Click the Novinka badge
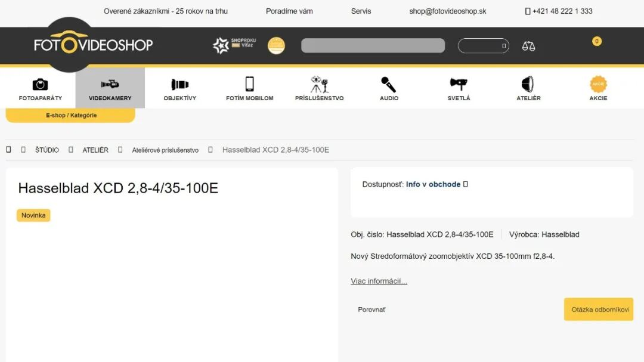 tap(33, 215)
